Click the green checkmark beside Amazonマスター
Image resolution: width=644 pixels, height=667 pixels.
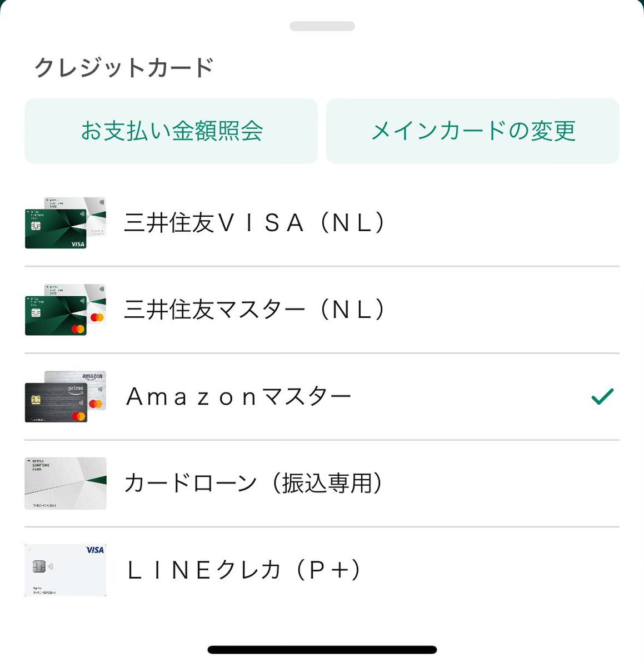(x=602, y=396)
